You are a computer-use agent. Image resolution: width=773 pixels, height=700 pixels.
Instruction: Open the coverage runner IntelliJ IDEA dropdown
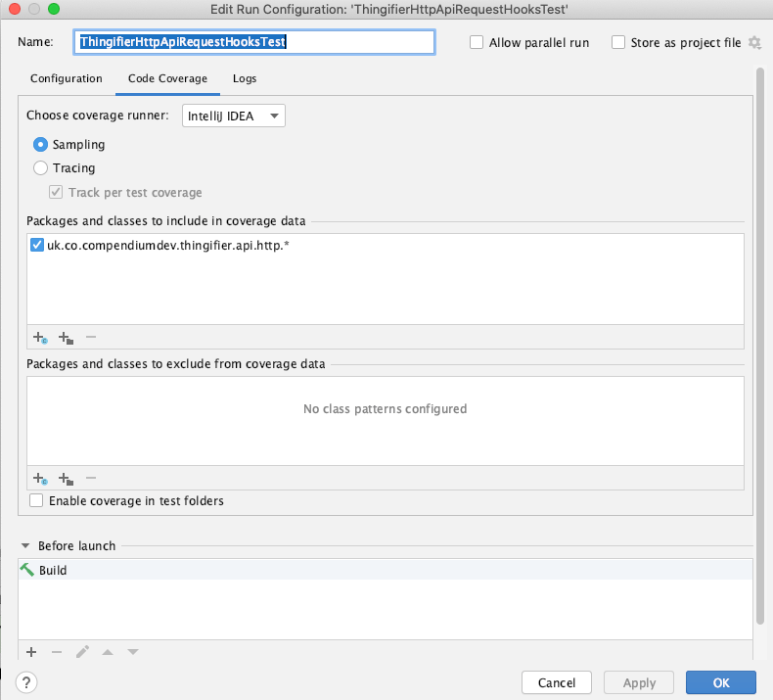[233, 116]
